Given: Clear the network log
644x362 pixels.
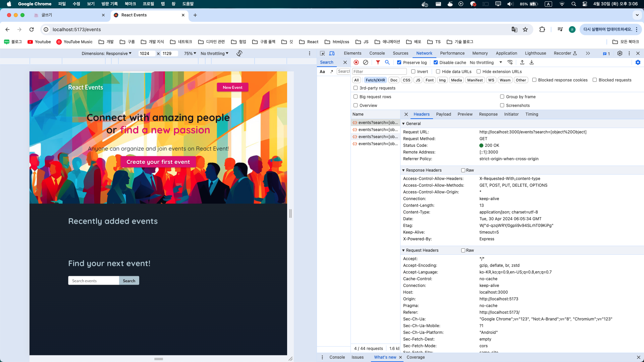Looking at the screenshot, I should [366, 62].
